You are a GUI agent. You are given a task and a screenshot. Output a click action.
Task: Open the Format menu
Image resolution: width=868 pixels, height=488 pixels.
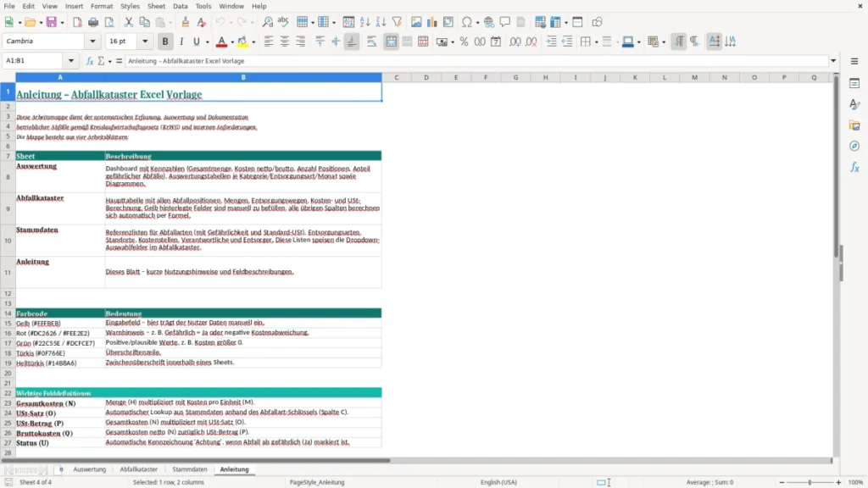(102, 6)
